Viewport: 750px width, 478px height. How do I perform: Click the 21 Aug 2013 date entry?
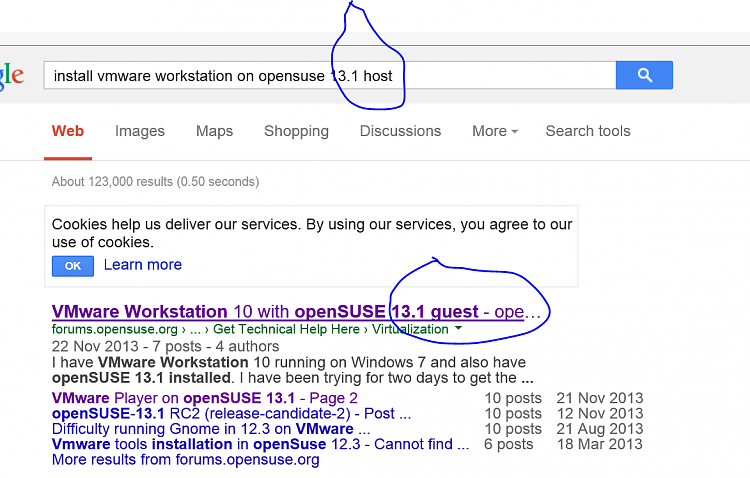pos(600,429)
